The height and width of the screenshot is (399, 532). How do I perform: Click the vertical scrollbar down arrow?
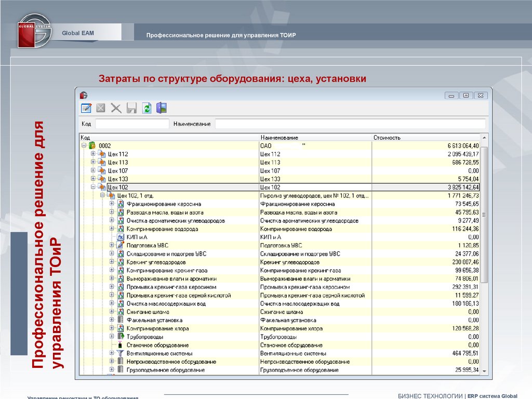[x=484, y=371]
